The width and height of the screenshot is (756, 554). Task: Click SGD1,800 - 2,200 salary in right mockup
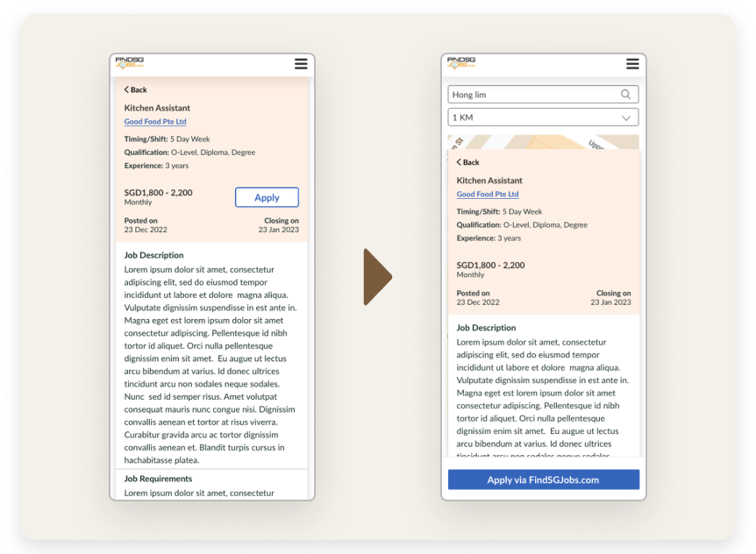[x=490, y=266]
